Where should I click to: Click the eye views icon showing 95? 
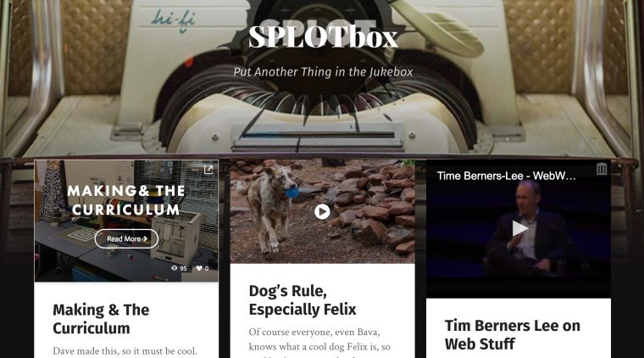click(175, 268)
